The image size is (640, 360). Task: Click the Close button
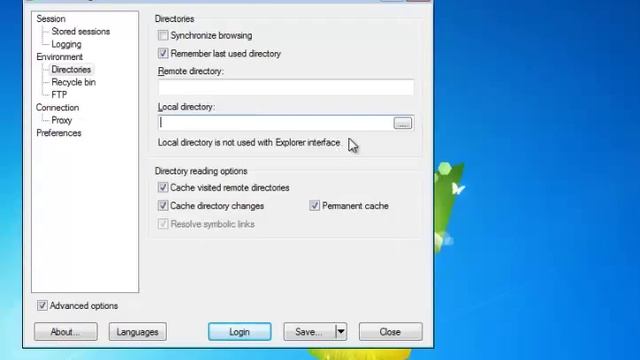click(x=391, y=332)
